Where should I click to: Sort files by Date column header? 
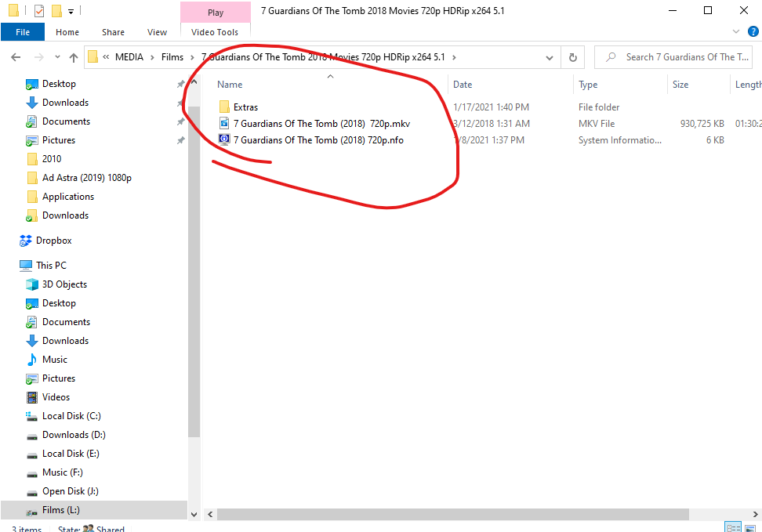click(x=463, y=85)
